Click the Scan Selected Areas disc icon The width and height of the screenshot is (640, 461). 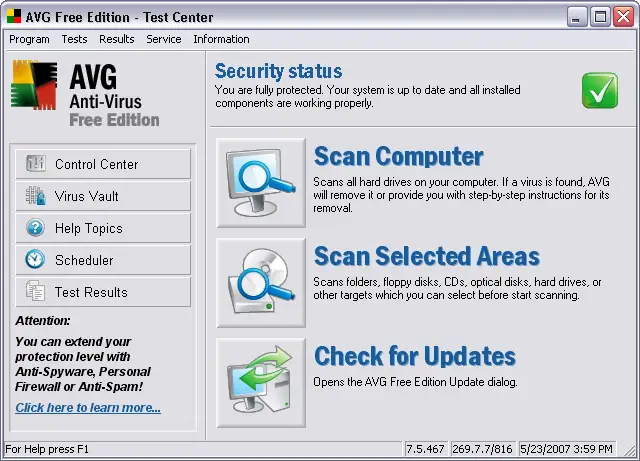click(x=261, y=283)
